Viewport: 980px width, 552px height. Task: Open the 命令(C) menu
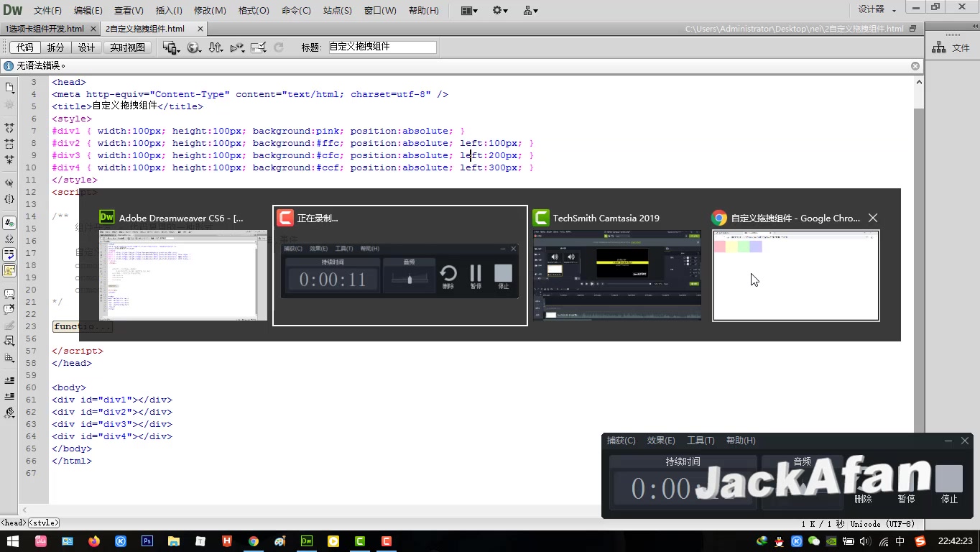click(x=296, y=10)
